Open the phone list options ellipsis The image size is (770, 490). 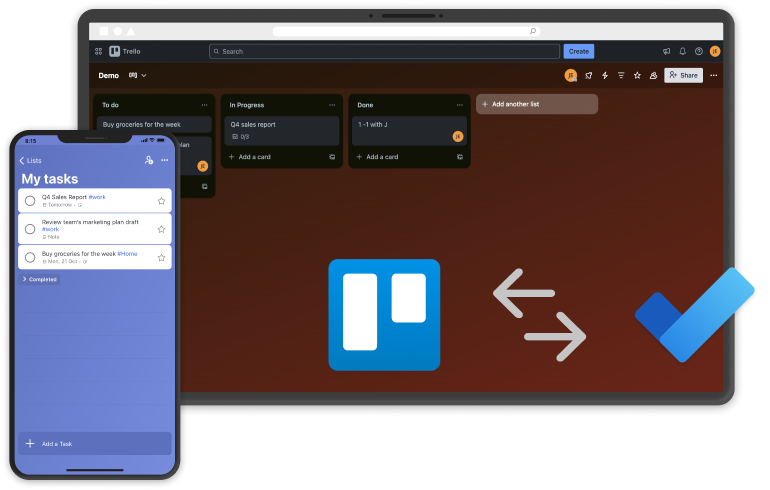[x=165, y=160]
